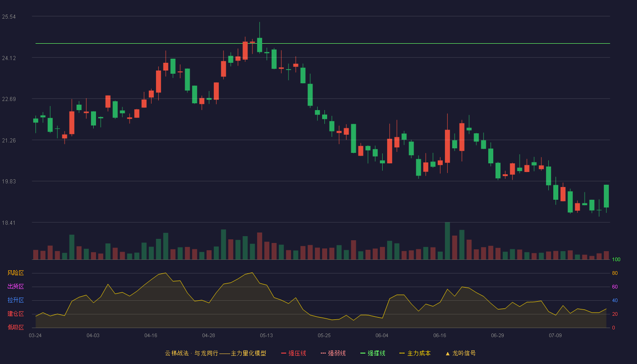Click the 龙吟信号 triangle legend icon

447,354
